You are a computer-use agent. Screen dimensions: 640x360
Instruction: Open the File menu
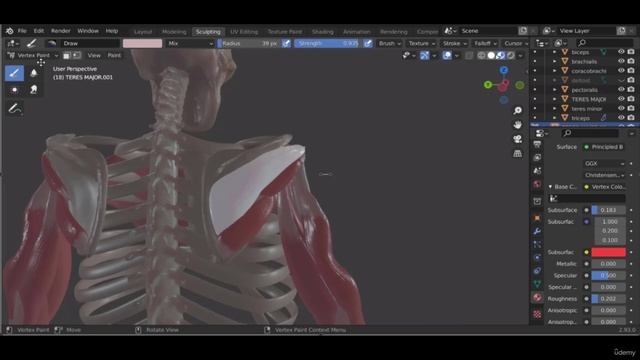(22, 31)
